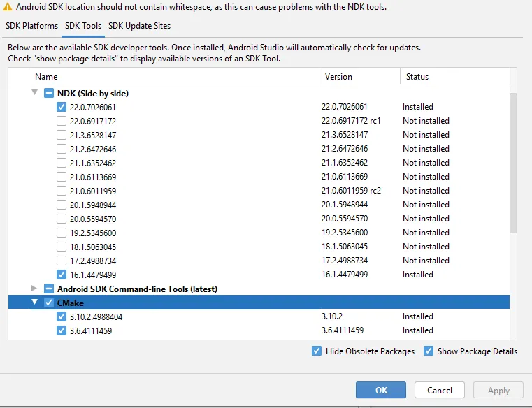This screenshot has width=532, height=408.
Task: Toggle Hide Obsolete Packages checkbox
Action: tap(317, 351)
